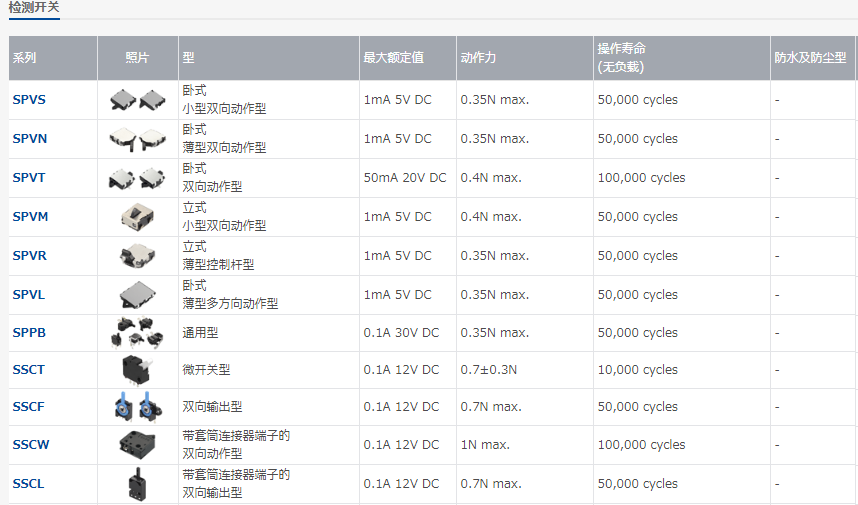Image resolution: width=858 pixels, height=505 pixels.
Task: Open the SPVN series link
Action: click(x=30, y=139)
